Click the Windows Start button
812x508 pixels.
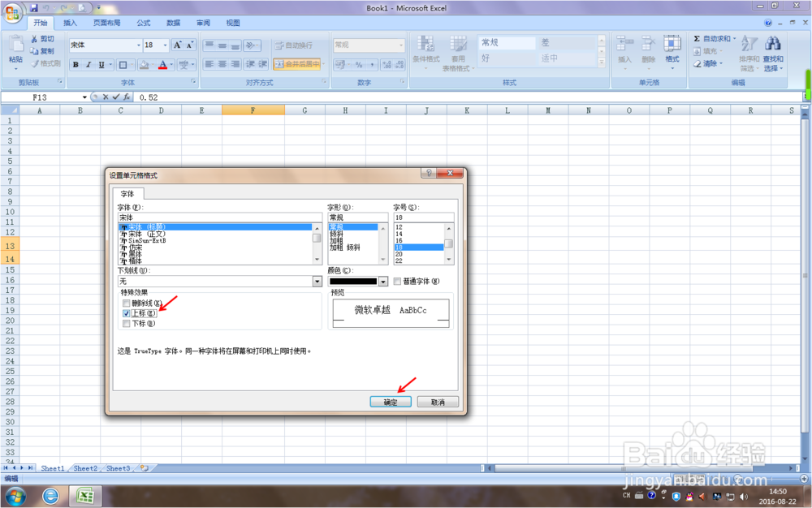15,496
